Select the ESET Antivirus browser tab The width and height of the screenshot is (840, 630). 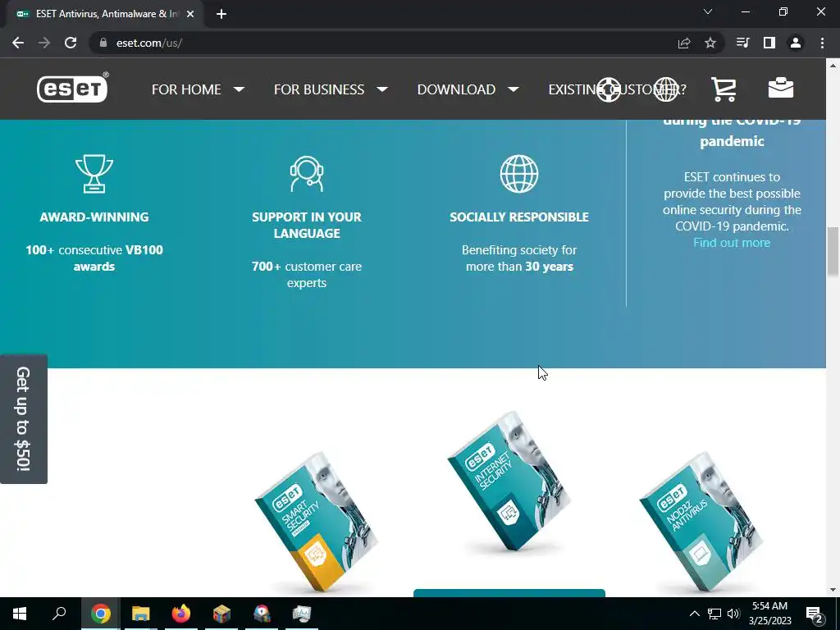point(104,14)
